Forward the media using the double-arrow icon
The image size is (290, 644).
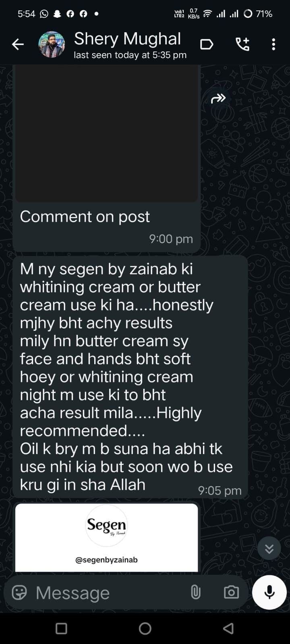[x=218, y=98]
